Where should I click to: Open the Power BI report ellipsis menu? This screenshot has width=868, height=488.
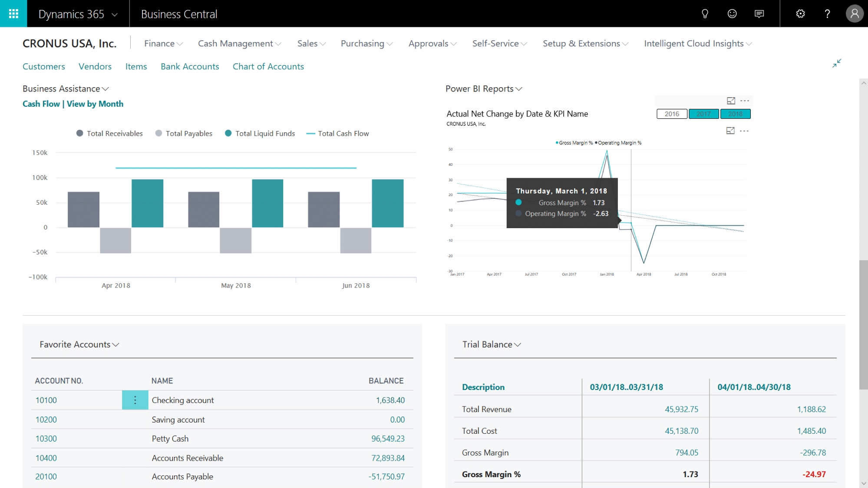tap(745, 100)
